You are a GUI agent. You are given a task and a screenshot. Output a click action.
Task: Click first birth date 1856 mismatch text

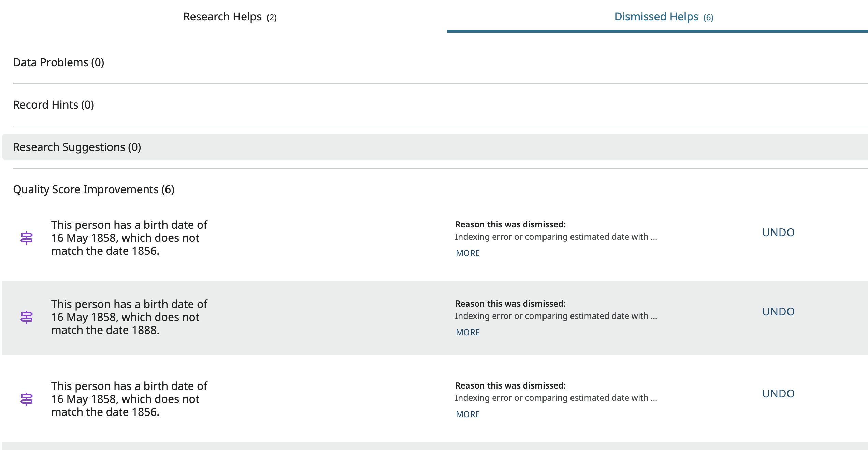tap(129, 238)
